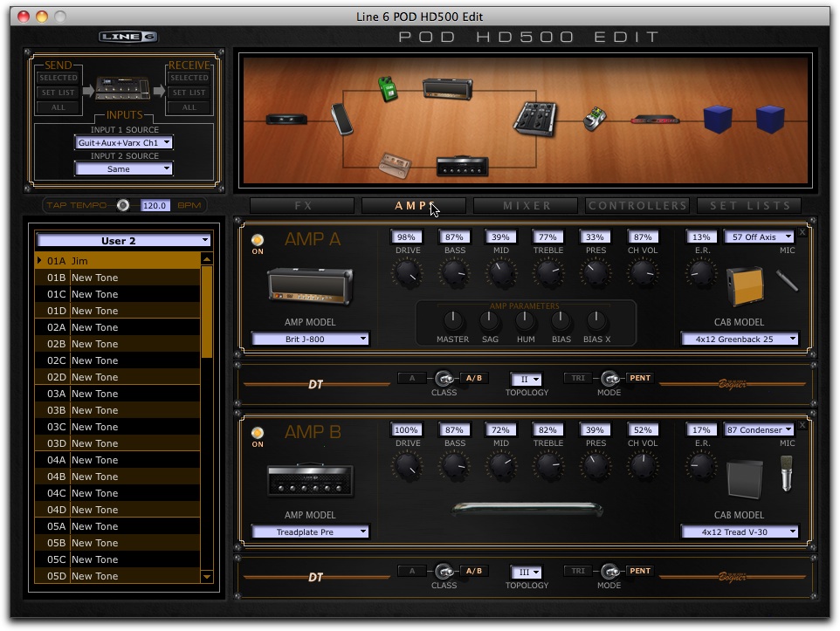Flip Amp B DT Class A/AB switch
This screenshot has width=840, height=631.
[x=444, y=572]
